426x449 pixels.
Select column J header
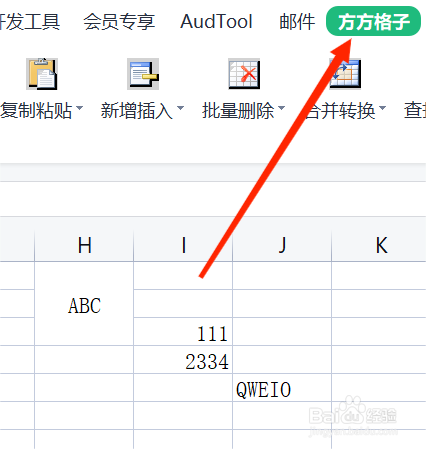[x=282, y=245]
